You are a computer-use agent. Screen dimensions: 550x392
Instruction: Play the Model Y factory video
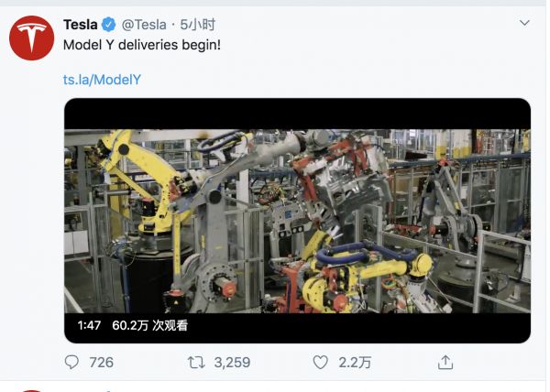tap(297, 220)
